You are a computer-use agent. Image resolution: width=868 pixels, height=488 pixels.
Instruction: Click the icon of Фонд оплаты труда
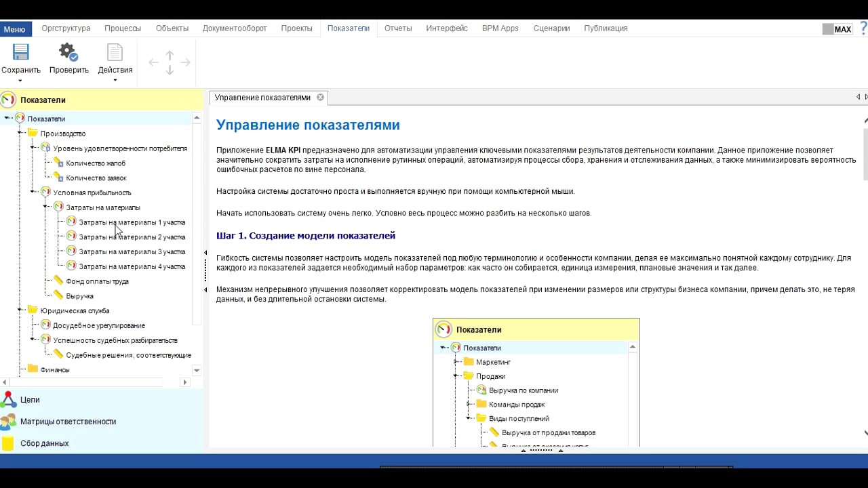click(58, 281)
